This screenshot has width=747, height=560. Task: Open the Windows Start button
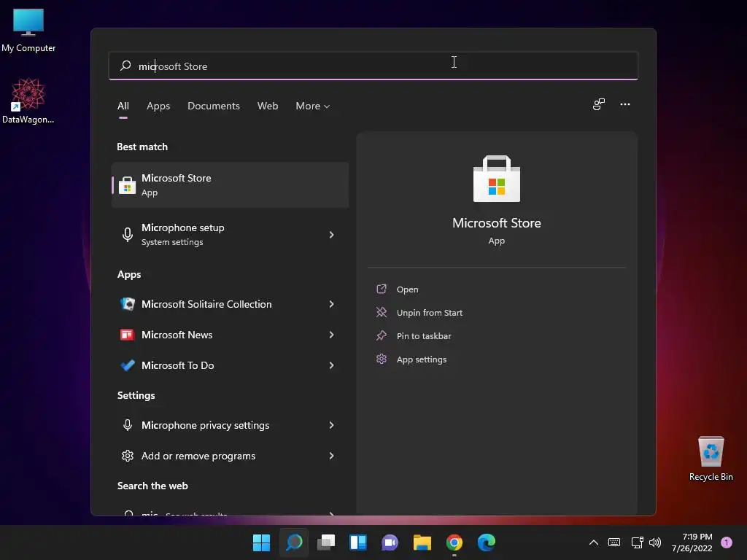point(261,542)
